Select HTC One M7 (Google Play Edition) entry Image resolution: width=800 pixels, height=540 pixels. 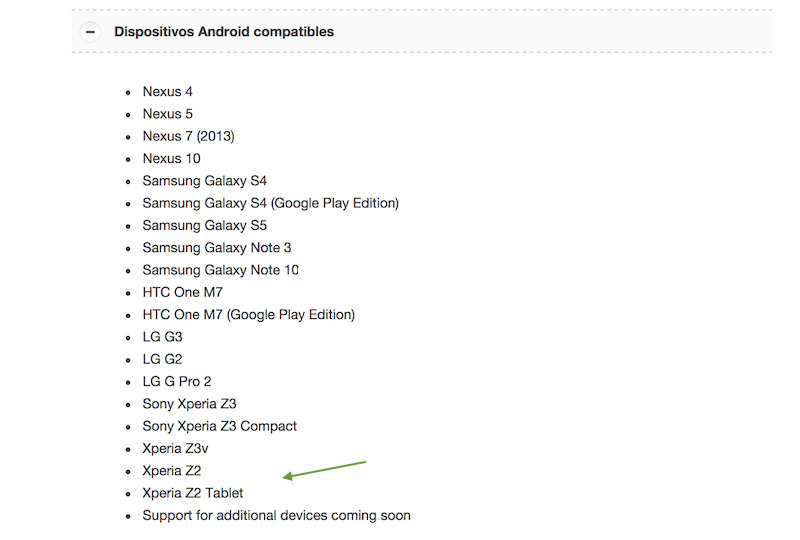point(248,314)
